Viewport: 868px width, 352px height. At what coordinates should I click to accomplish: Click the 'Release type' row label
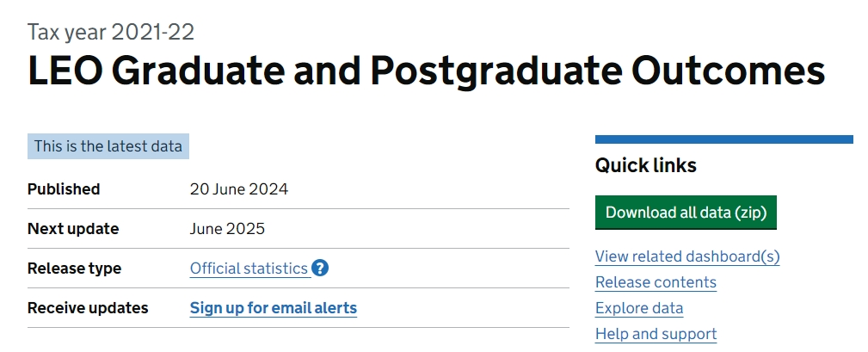[x=74, y=269]
